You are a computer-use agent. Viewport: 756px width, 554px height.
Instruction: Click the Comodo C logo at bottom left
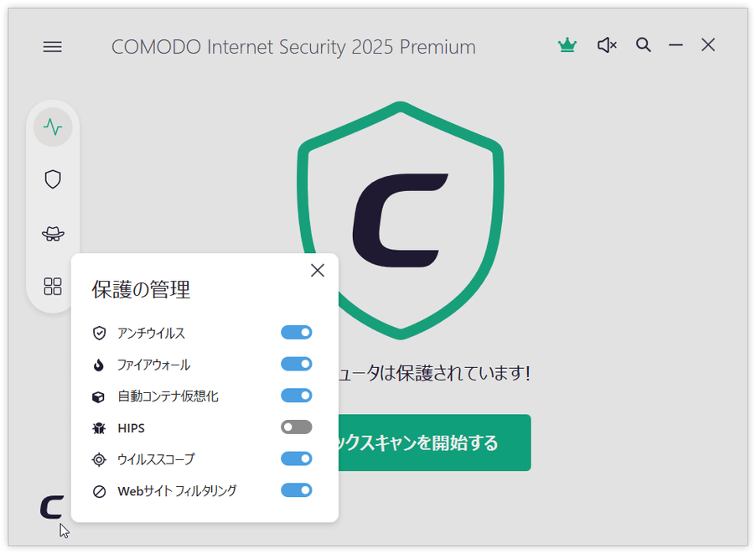click(x=52, y=507)
